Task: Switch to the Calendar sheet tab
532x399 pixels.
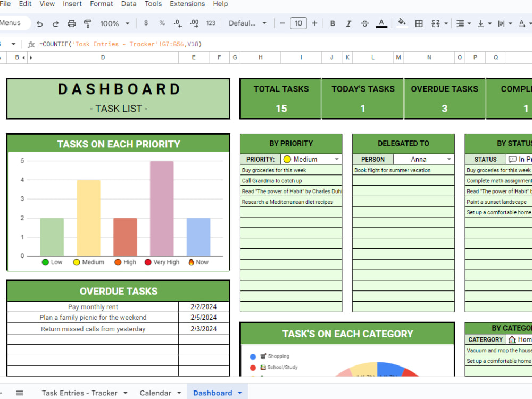Action: (156, 393)
